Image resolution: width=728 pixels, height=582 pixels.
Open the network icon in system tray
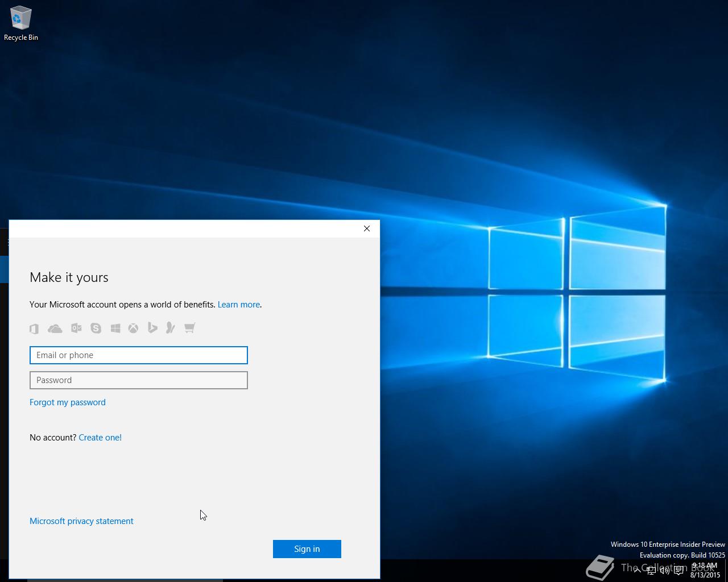(x=651, y=571)
